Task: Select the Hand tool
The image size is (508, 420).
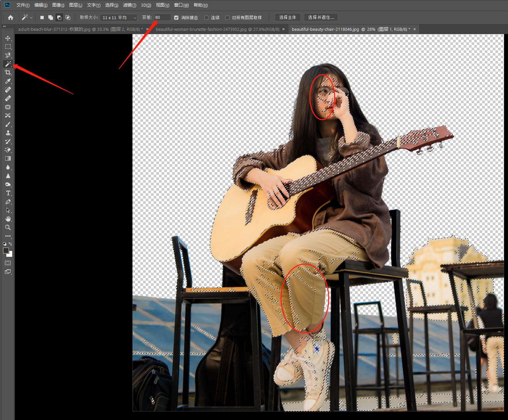Action: pos(8,219)
